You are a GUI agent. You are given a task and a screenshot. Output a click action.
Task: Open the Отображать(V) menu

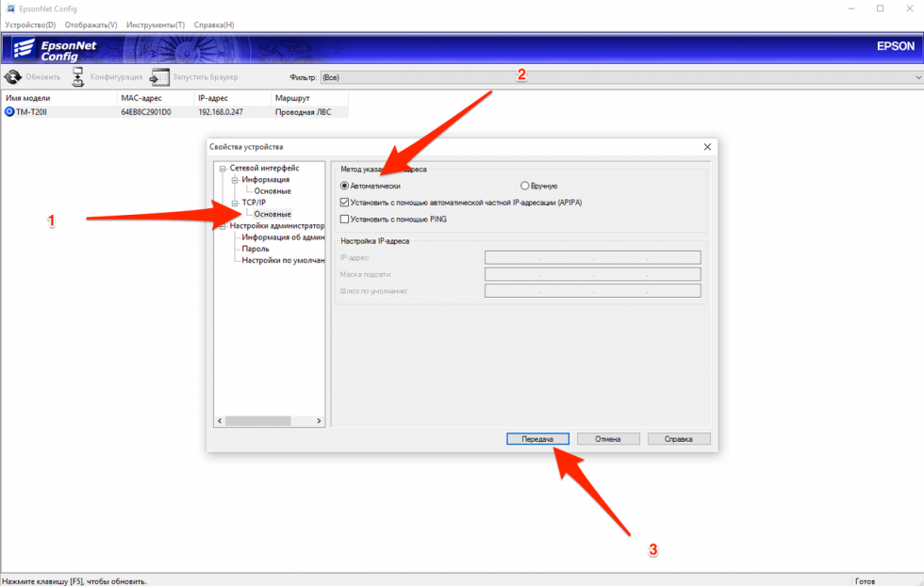(x=91, y=24)
